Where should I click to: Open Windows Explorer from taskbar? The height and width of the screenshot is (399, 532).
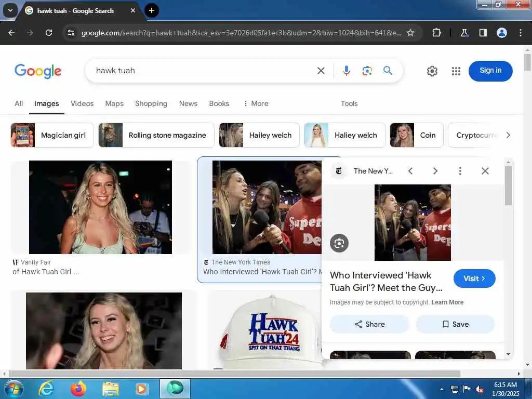111,389
